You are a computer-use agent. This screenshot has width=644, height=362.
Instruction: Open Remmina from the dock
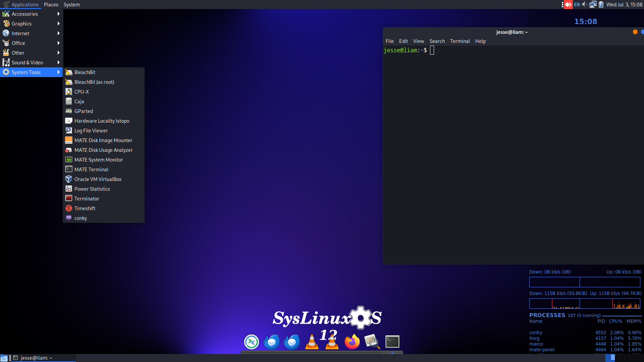pos(252,342)
